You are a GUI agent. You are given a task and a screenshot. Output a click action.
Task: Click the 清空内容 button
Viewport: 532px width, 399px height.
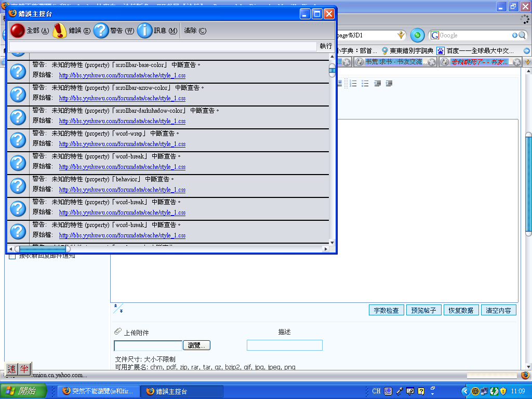(x=498, y=310)
